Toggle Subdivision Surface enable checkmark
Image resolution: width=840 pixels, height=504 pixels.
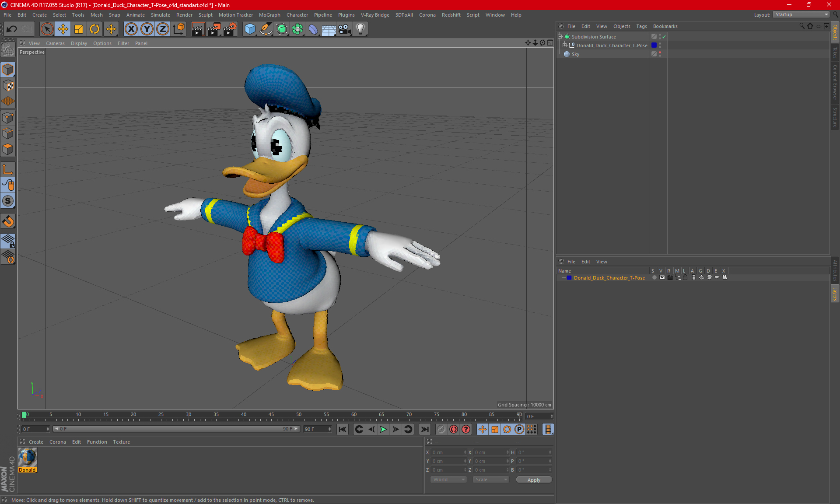[664, 37]
